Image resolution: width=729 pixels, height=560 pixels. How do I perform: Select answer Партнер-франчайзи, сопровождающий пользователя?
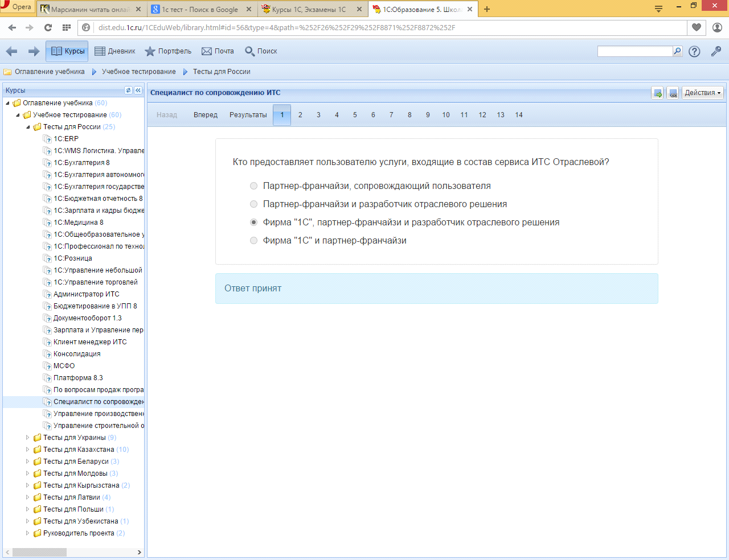tap(254, 186)
